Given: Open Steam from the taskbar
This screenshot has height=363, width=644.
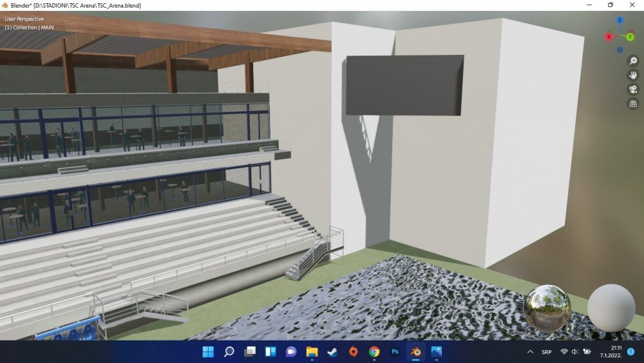Looking at the screenshot, I should (x=332, y=352).
